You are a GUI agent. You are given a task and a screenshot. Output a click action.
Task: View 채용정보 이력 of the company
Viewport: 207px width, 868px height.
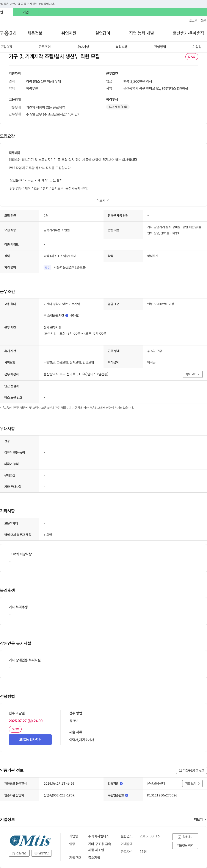pyautogui.click(x=185, y=845)
